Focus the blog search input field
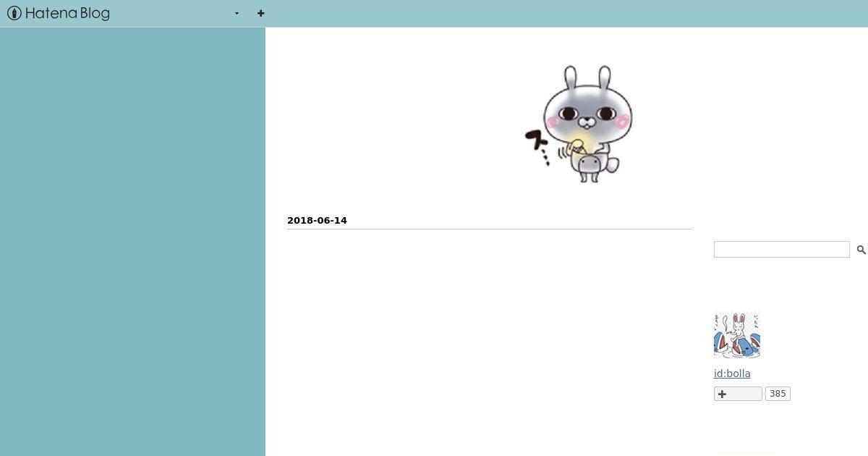Screen dimensions: 868x456 (782, 249)
